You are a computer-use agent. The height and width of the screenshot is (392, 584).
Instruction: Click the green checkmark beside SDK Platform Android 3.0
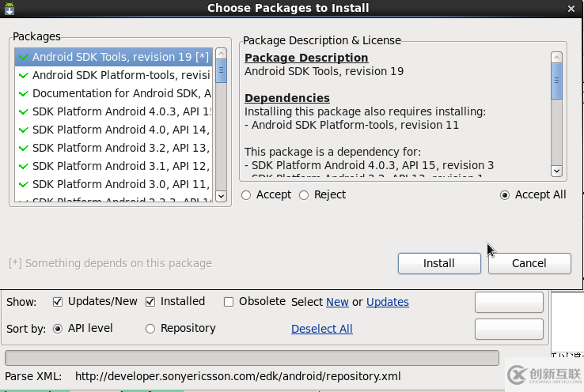(24, 184)
